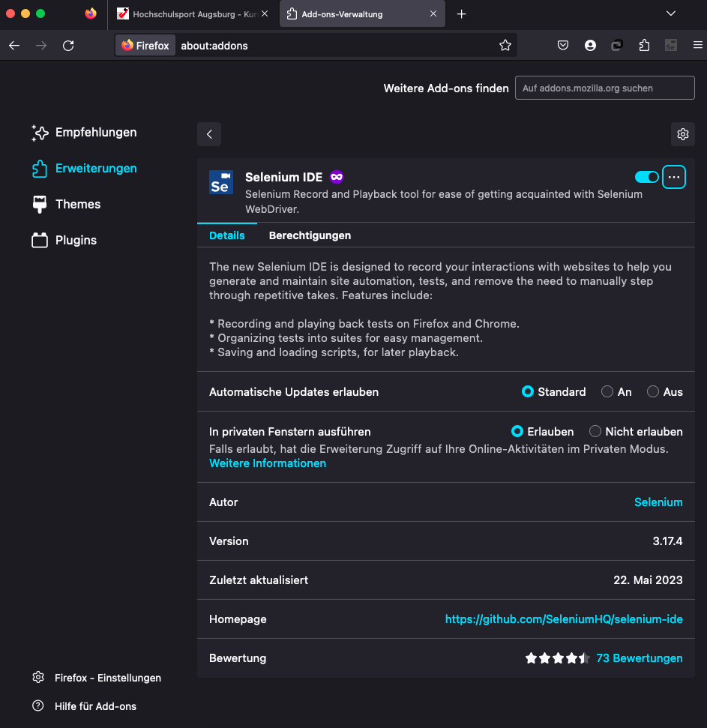This screenshot has width=707, height=728.
Task: Open the 73 Bewertungen link
Action: tap(640, 658)
